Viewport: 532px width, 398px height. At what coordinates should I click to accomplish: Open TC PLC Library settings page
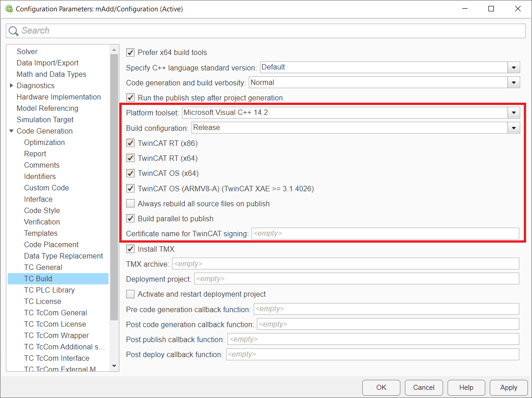point(49,290)
